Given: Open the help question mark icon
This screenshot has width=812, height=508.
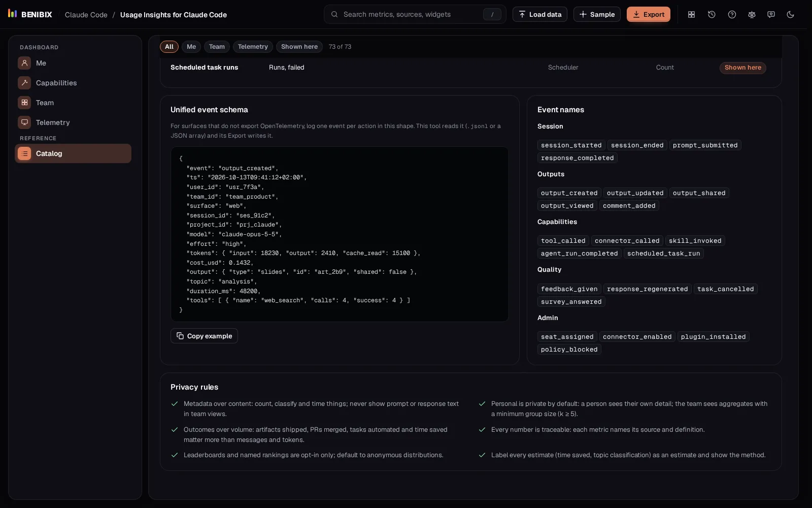Looking at the screenshot, I should pyautogui.click(x=732, y=15).
